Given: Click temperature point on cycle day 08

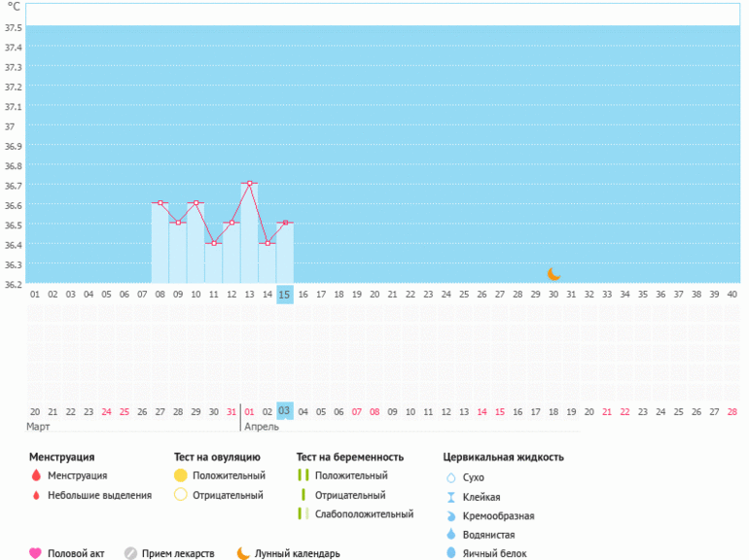Looking at the screenshot, I should click(160, 203).
